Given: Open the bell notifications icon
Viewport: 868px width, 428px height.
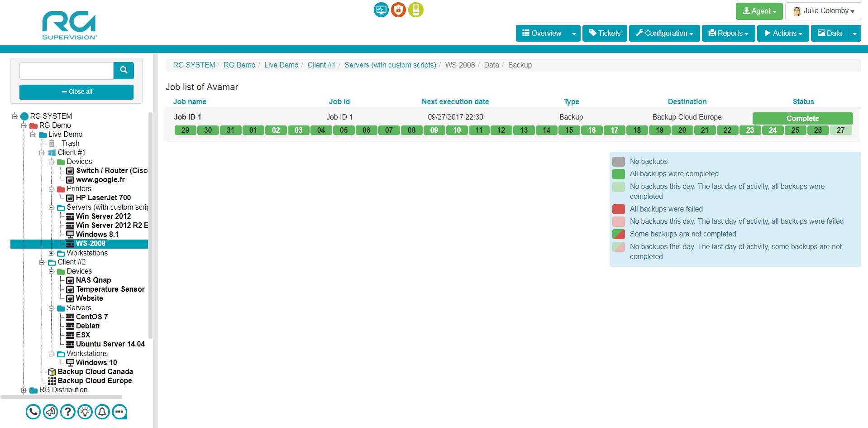Looking at the screenshot, I should click(x=102, y=412).
